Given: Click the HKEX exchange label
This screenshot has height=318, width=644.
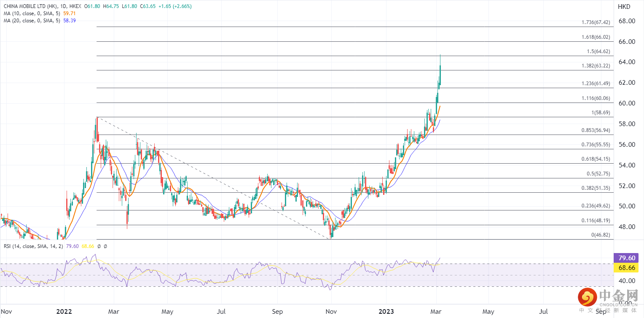Looking at the screenshot, I should click(75, 7).
